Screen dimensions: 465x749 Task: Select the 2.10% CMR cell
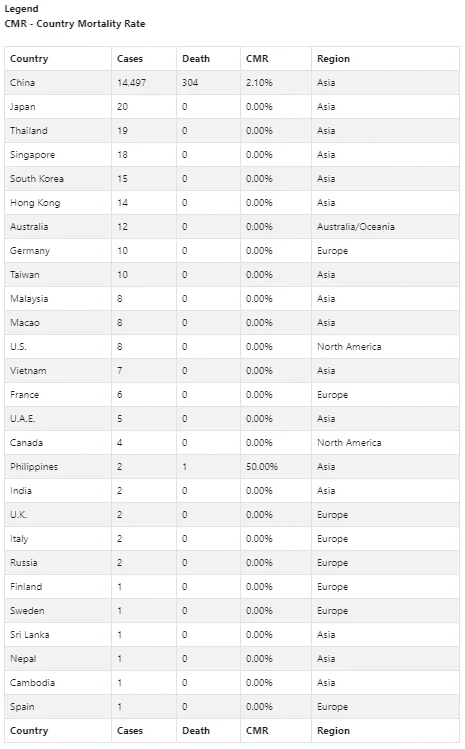(259, 83)
